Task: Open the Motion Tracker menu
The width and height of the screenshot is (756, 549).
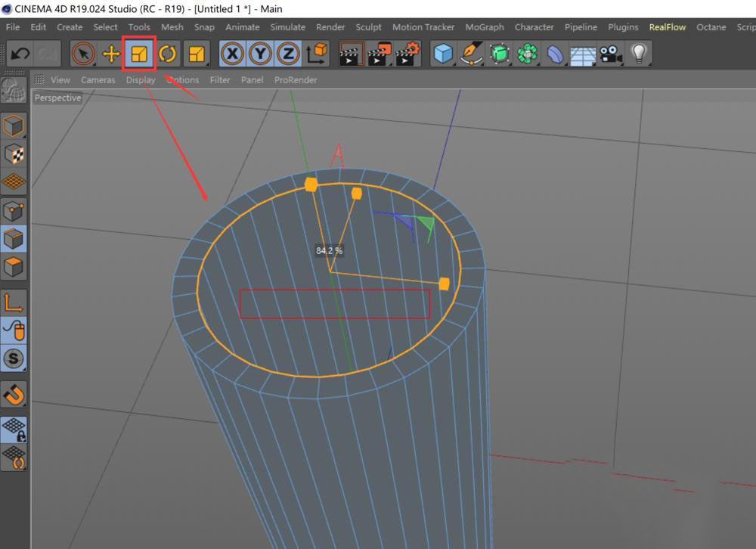Action: point(423,27)
